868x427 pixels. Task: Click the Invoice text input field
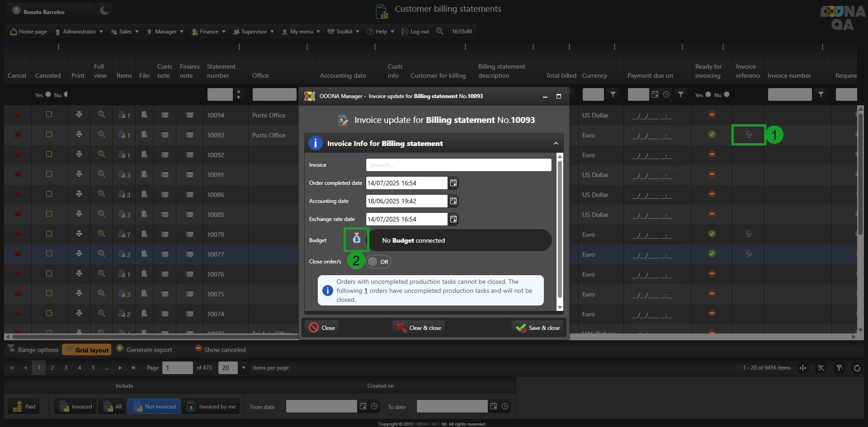click(458, 165)
